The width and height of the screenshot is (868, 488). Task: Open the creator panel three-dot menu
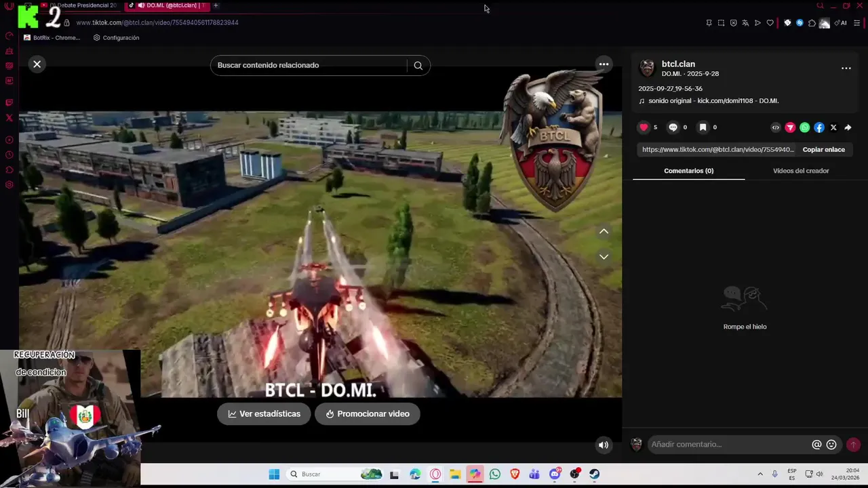coord(846,68)
